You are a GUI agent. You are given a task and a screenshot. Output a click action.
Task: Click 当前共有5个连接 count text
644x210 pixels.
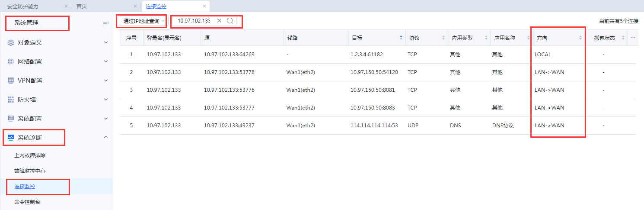coord(618,21)
